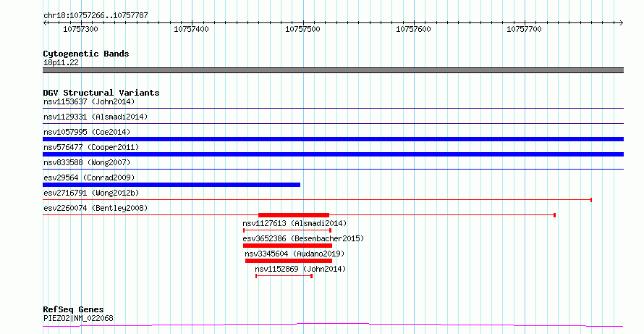Viewport: 644px width, 334px height.
Task: Click the red nsv1152869 bracketed line
Action: [284, 276]
